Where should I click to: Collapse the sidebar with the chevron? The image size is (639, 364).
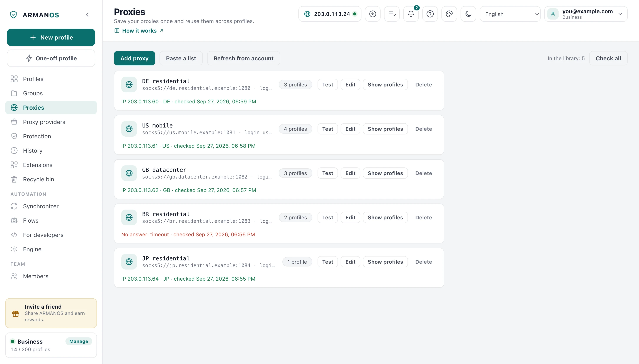(x=87, y=15)
